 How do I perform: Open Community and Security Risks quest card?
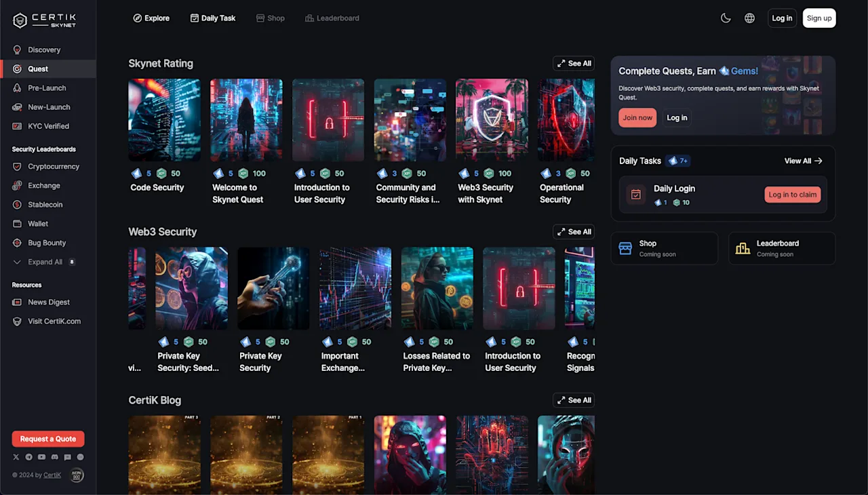[410, 141]
